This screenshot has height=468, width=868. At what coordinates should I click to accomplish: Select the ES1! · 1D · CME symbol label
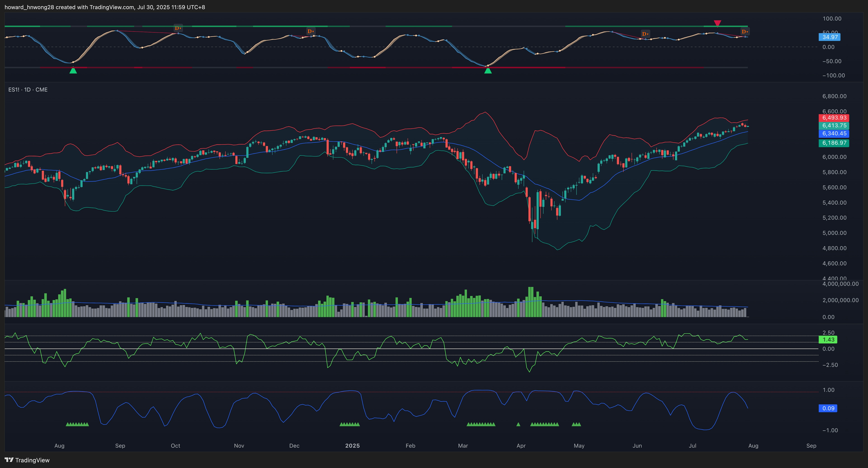[28, 90]
